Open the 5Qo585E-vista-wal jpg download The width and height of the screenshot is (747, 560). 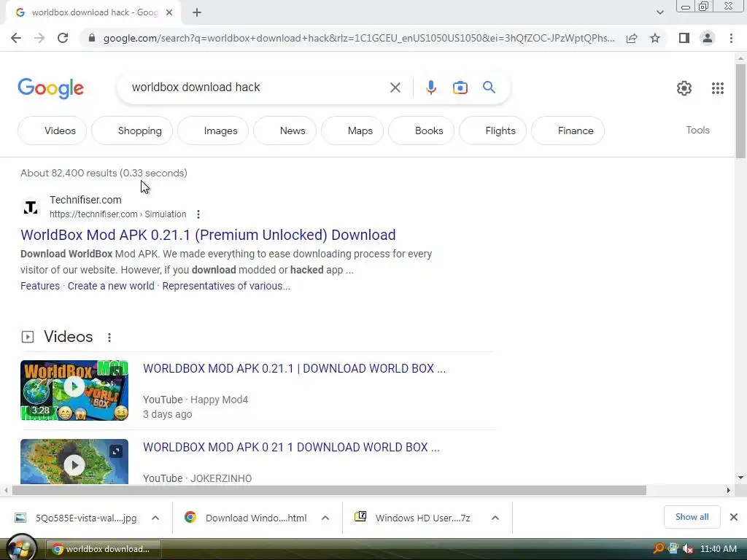coord(76,518)
